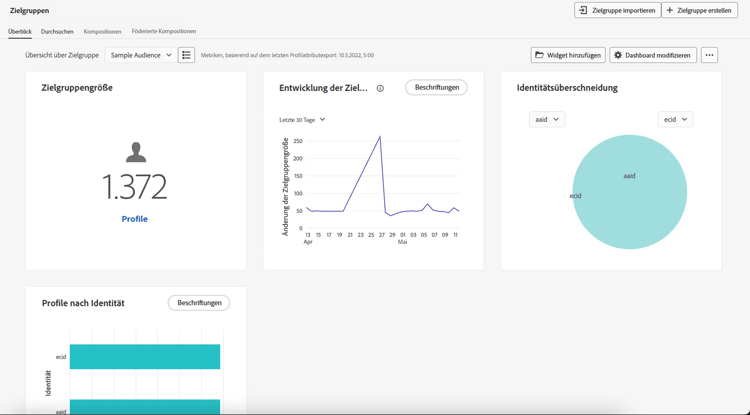Click the teal ecid bar in the chart
750x415 pixels.
(145, 357)
